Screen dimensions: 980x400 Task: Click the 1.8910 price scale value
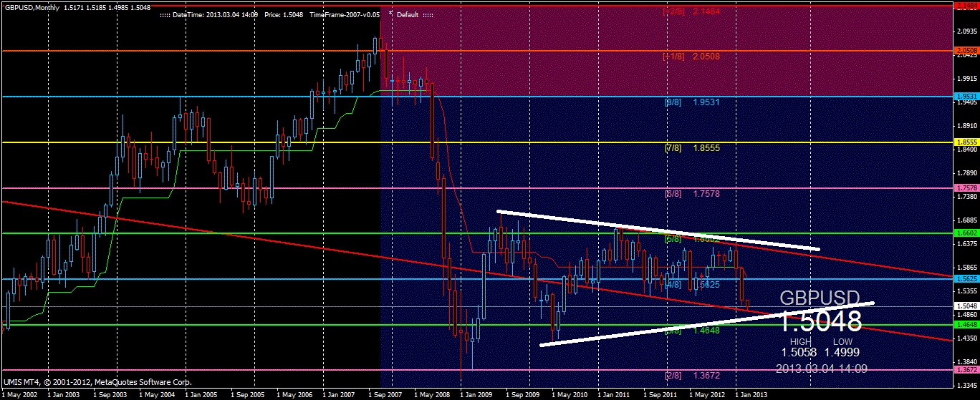pos(968,126)
